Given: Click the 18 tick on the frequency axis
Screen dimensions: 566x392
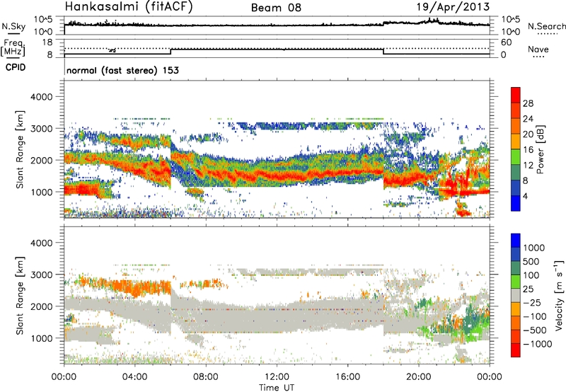Looking at the screenshot, I should point(47,42).
